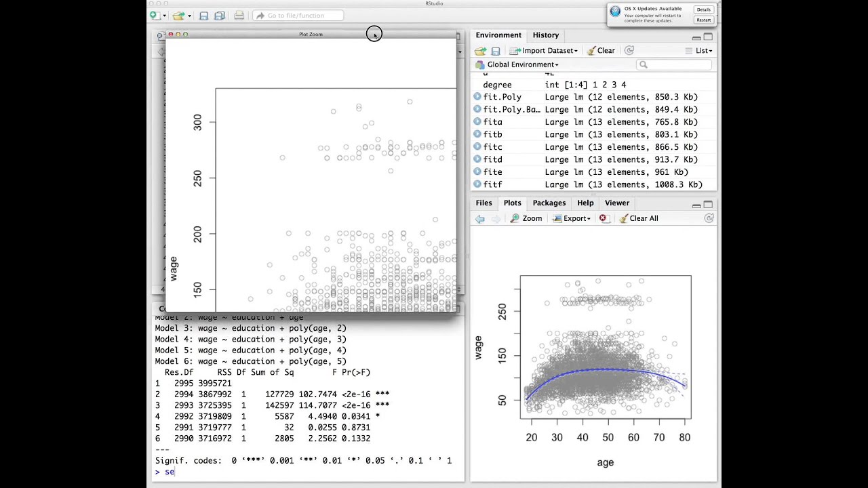Open the New File dropdown arrow
This screenshot has height=488, width=868.
pyautogui.click(x=164, y=16)
